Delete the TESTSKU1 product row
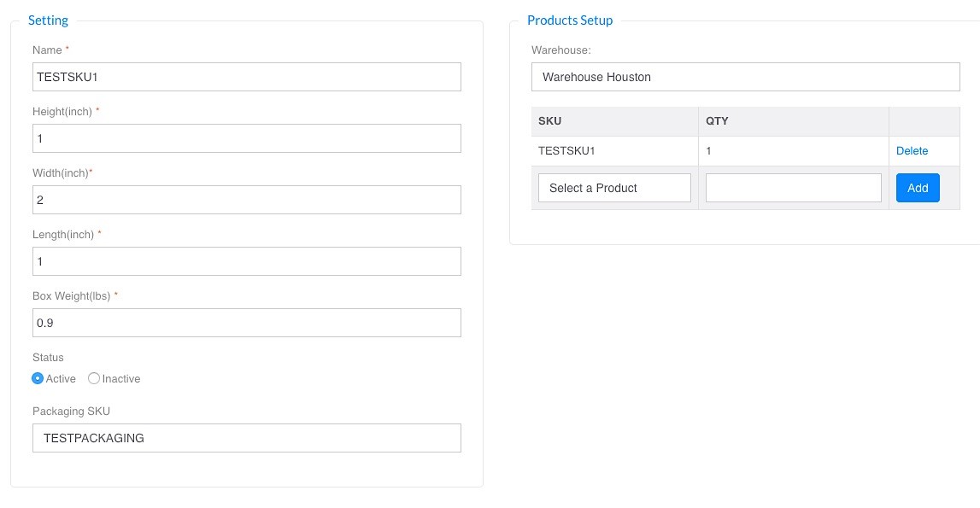This screenshot has width=980, height=508. point(912,150)
